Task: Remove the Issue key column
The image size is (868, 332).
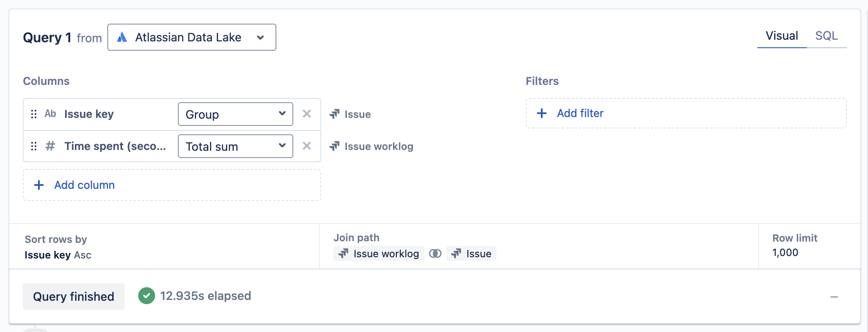Action: (x=307, y=114)
